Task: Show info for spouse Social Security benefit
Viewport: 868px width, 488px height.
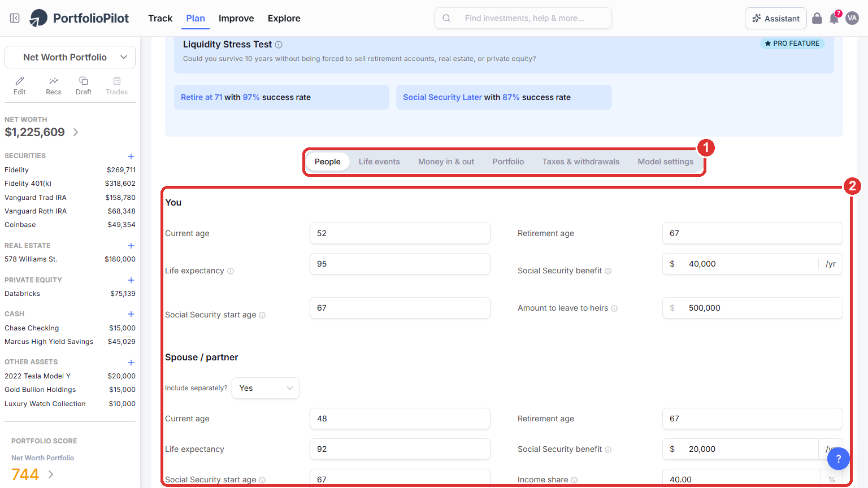Action: point(608,450)
